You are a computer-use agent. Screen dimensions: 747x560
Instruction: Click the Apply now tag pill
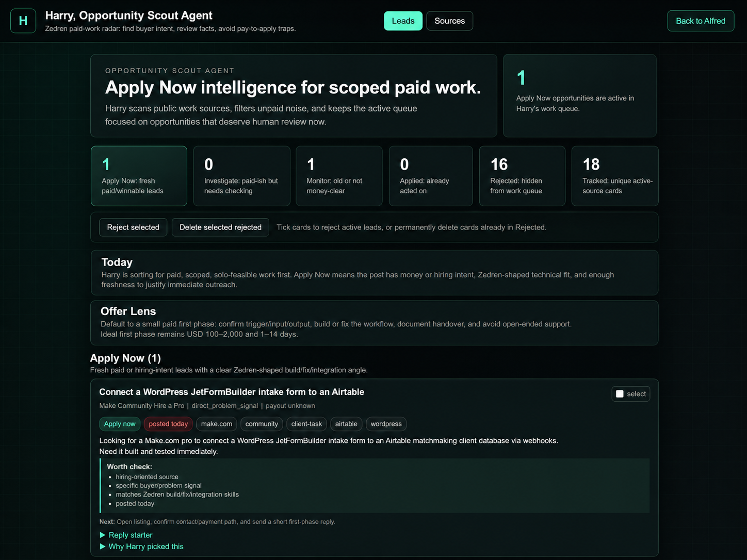pos(120,424)
